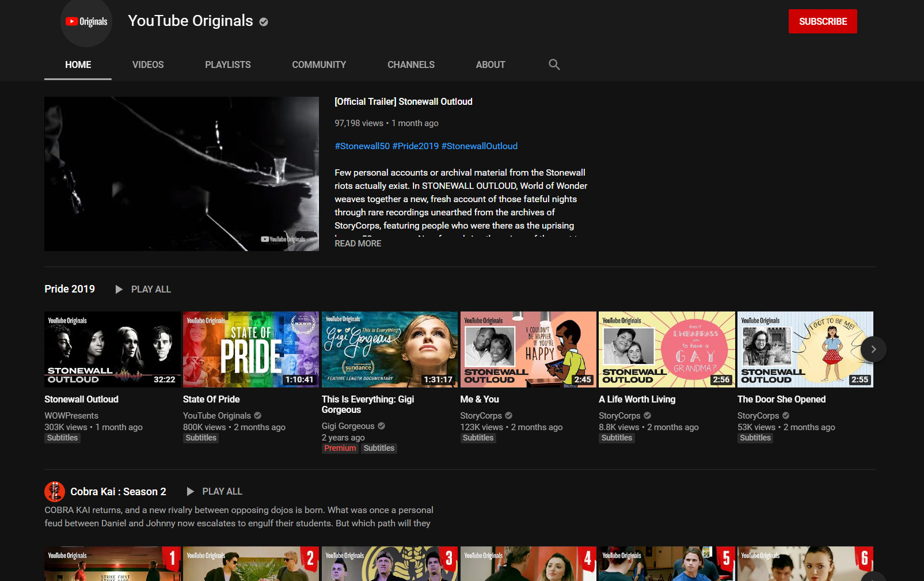Viewport: 924px width, 581px height.
Task: Click the verified badge next to StoryCorps under Me & You
Action: coord(508,415)
